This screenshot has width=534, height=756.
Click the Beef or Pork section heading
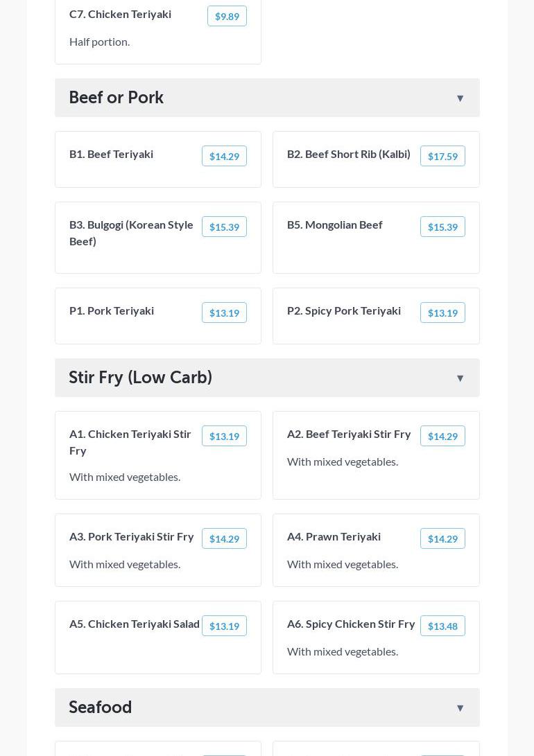pos(117,98)
